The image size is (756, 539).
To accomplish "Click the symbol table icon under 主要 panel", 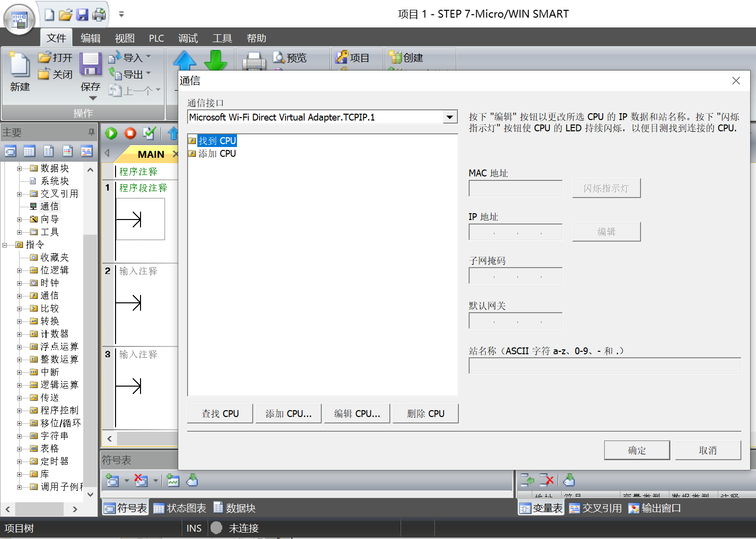I will click(10, 151).
